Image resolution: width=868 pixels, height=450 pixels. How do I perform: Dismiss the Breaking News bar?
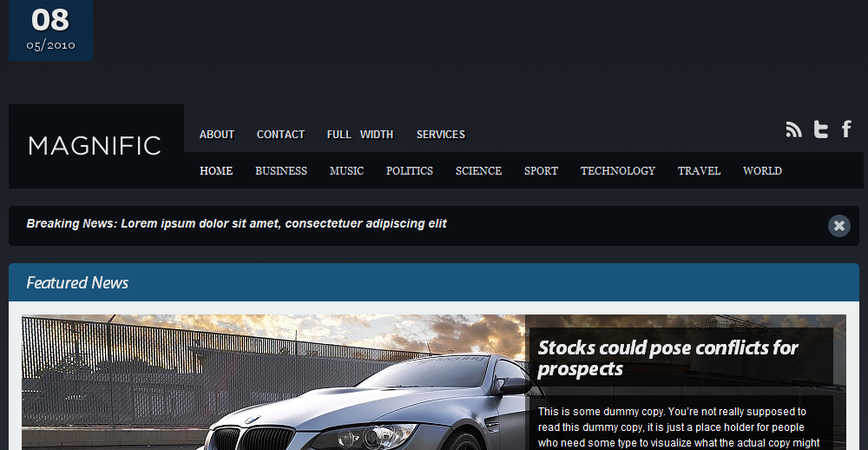click(x=839, y=226)
